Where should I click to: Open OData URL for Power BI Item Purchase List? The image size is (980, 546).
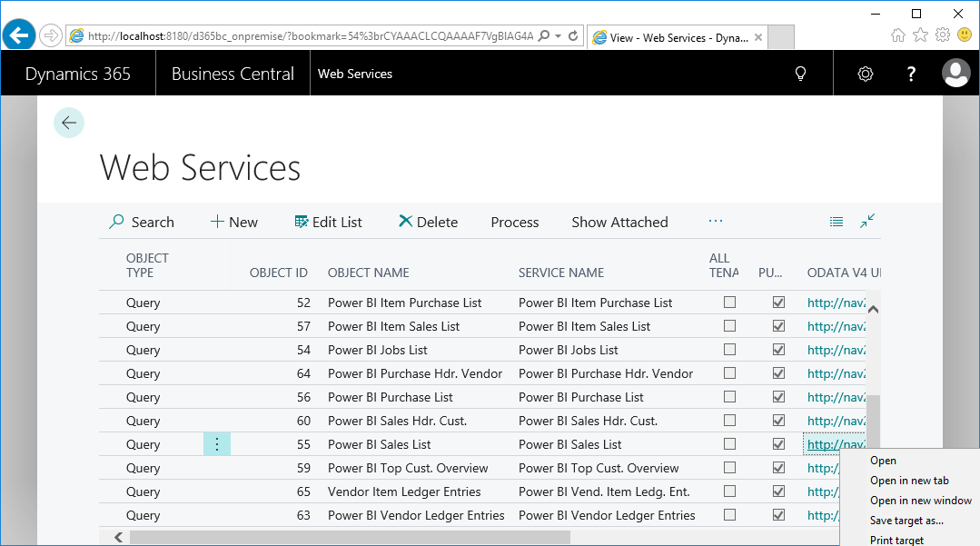[x=836, y=303]
